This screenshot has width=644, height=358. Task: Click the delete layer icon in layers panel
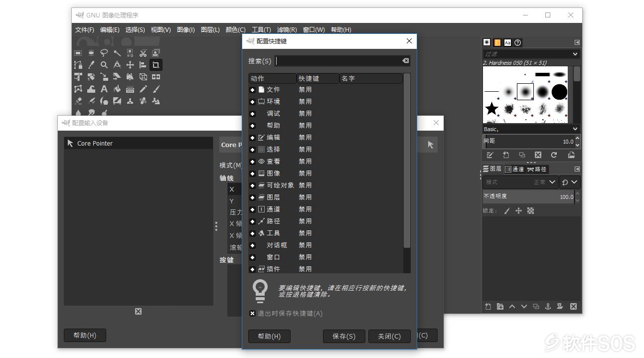(573, 306)
